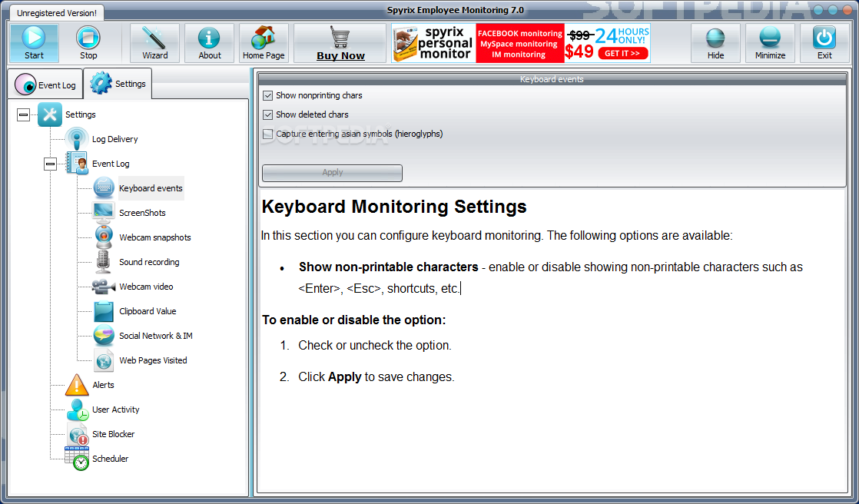859x504 pixels.
Task: Select the Keyboard events keyboard icon
Action: coord(104,188)
